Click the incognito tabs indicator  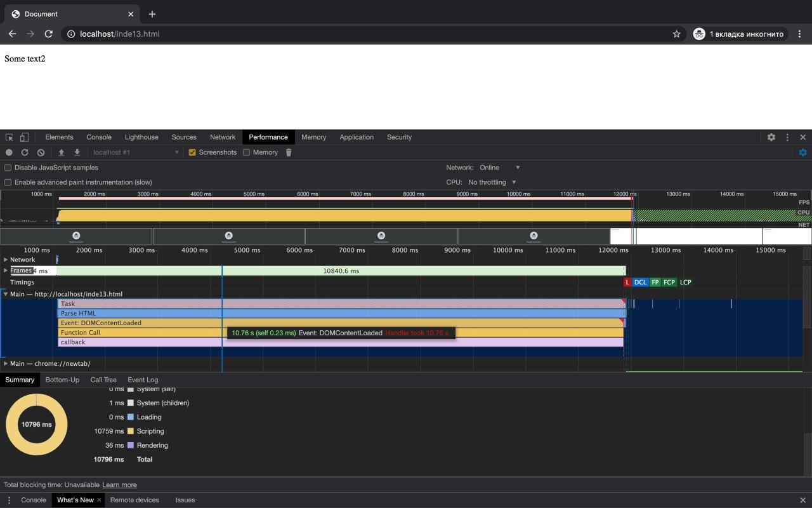pos(738,34)
